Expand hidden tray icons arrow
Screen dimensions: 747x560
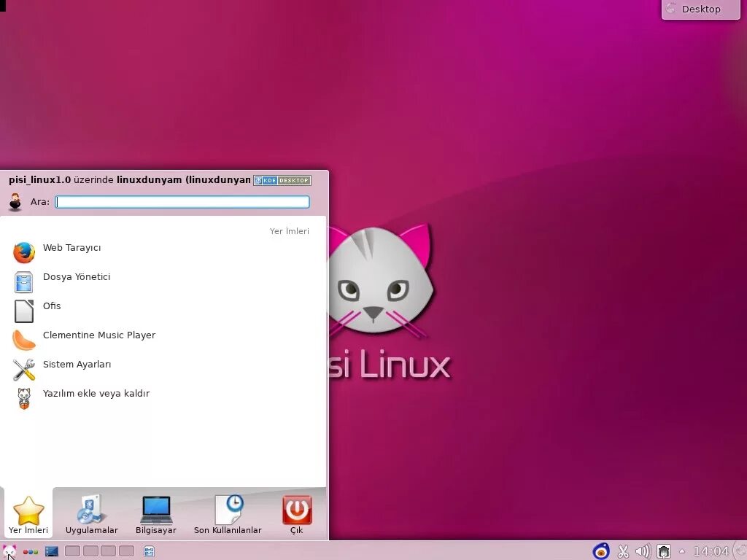pos(682,551)
